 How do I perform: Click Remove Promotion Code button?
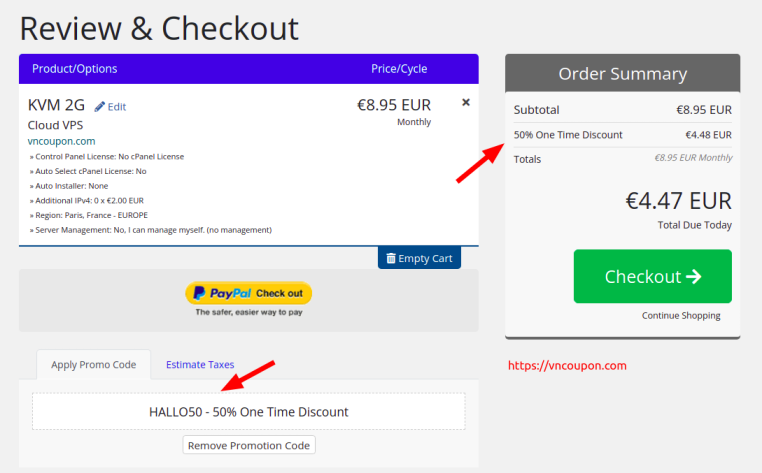tap(249, 445)
